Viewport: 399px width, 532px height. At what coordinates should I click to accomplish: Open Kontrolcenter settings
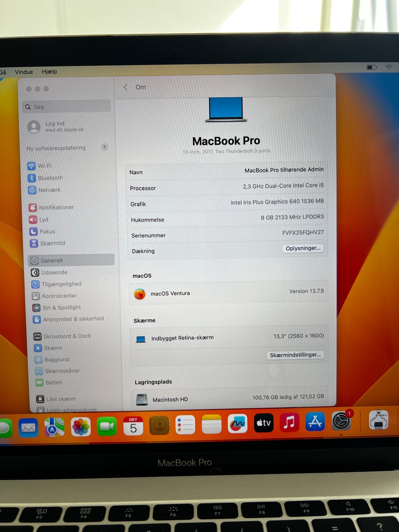(x=54, y=296)
